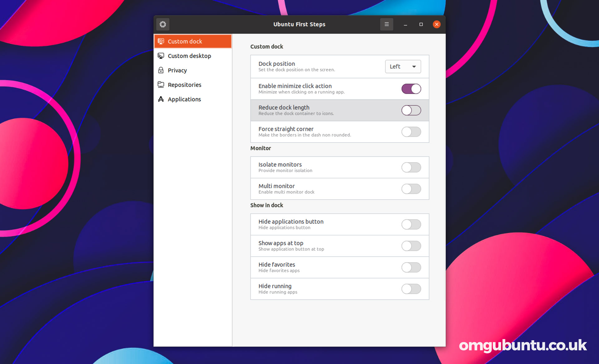
Task: Enable the Force straight corner switch
Action: (x=411, y=132)
